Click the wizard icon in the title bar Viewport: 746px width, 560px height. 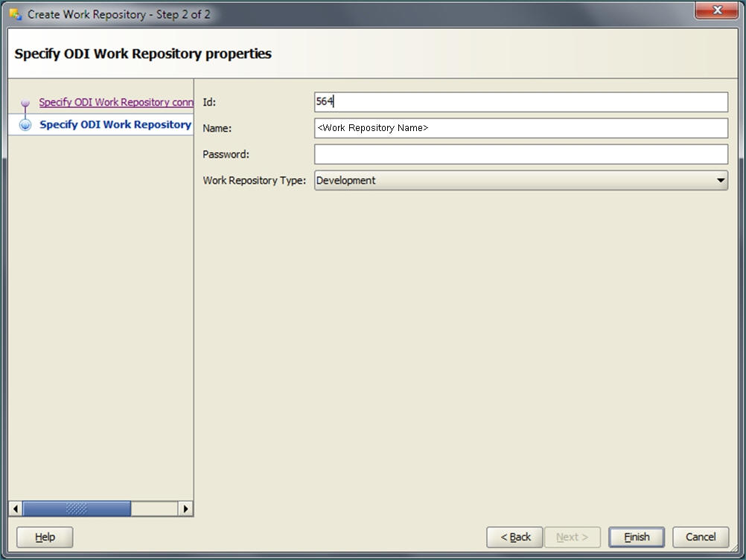click(16, 14)
